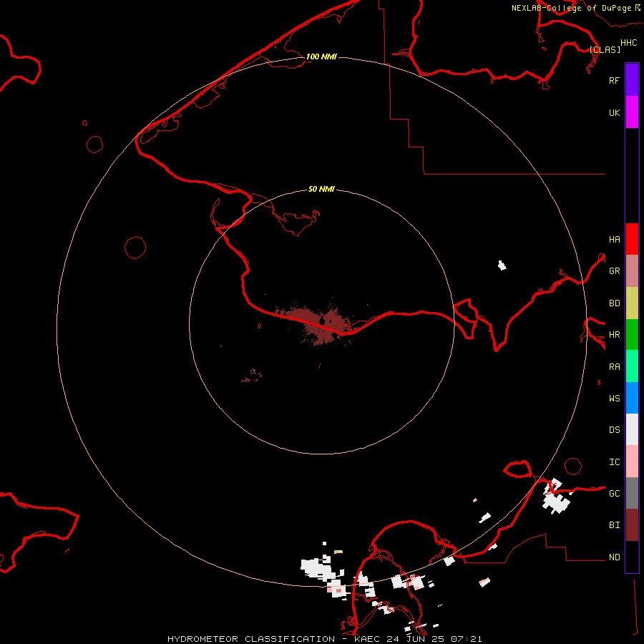
Task: Select the BD legend label
Action: [x=614, y=303]
